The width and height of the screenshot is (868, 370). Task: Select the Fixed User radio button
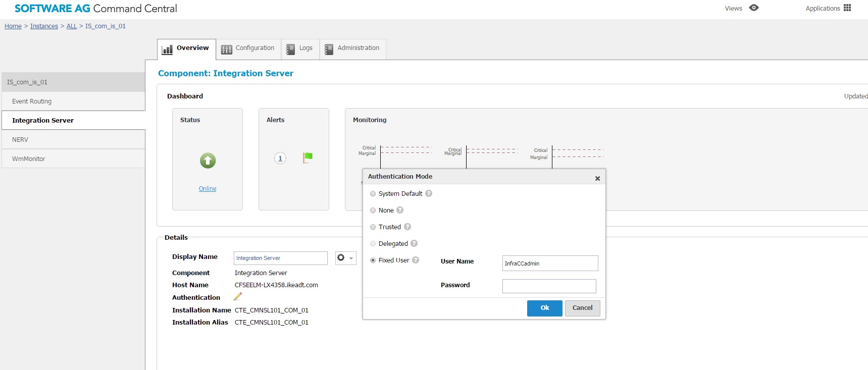pos(373,260)
